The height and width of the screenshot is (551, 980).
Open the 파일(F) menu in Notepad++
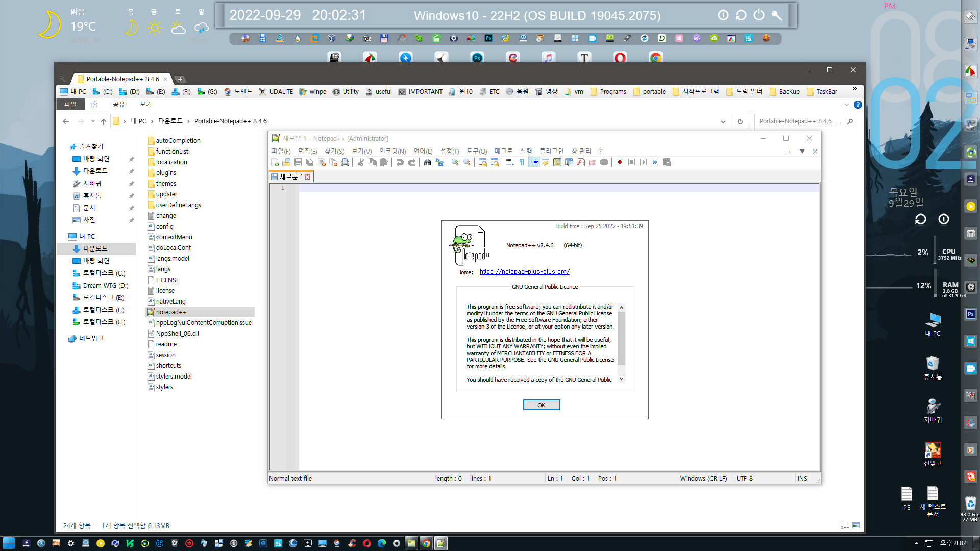[x=281, y=152]
